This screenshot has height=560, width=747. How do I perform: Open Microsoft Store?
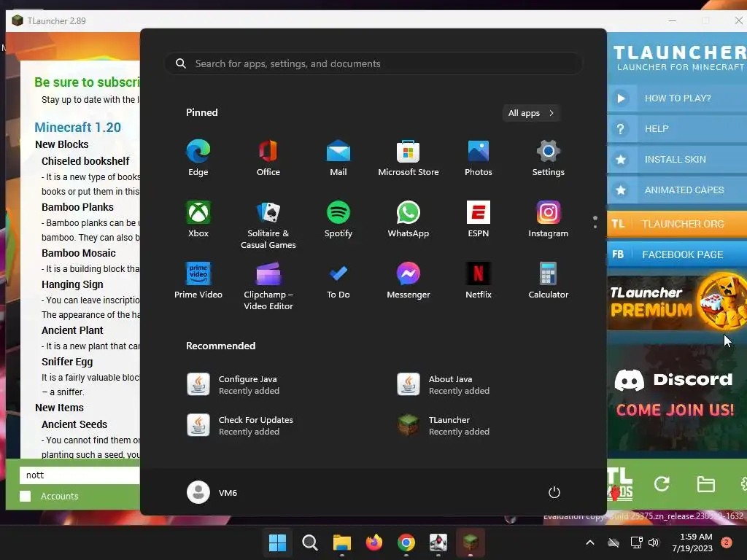coord(409,158)
